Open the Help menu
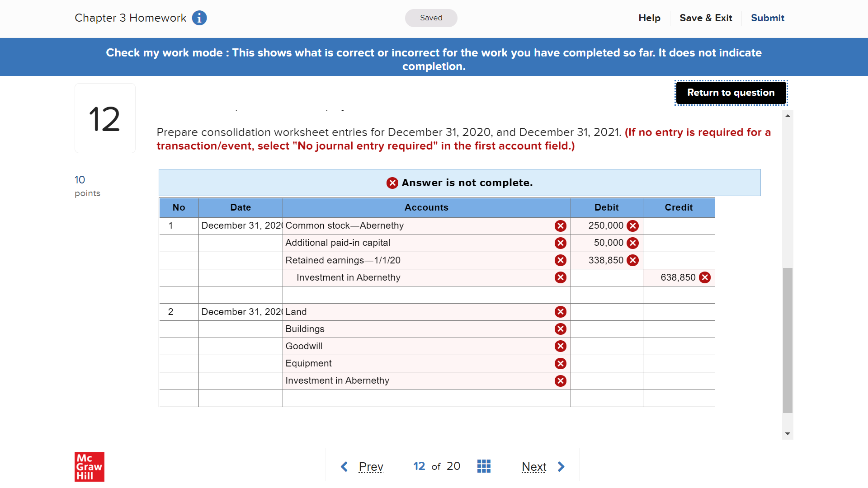The height and width of the screenshot is (488, 868). (649, 18)
